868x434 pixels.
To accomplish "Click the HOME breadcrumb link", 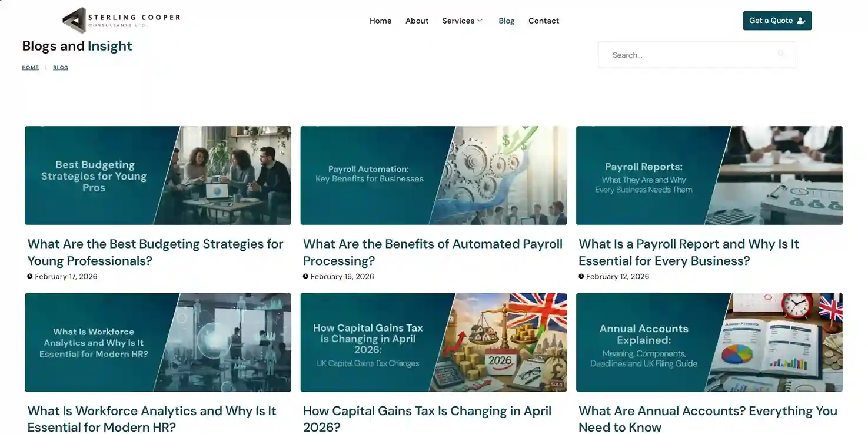I will click(30, 68).
